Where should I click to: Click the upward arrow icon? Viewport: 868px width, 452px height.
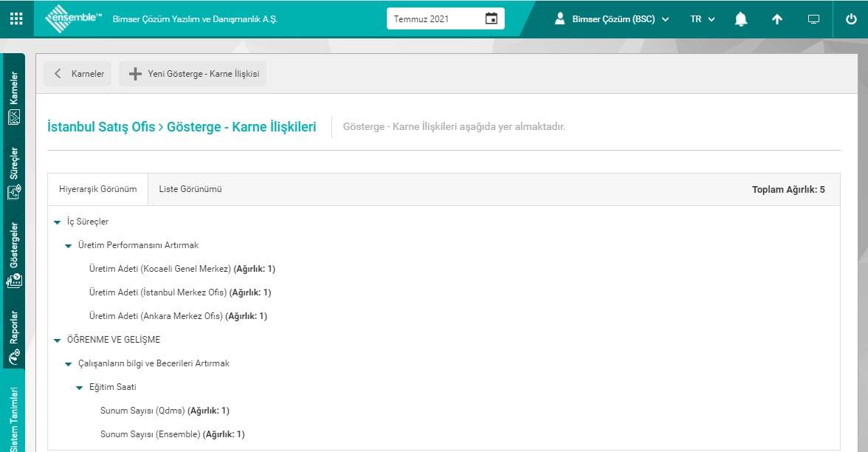point(777,19)
